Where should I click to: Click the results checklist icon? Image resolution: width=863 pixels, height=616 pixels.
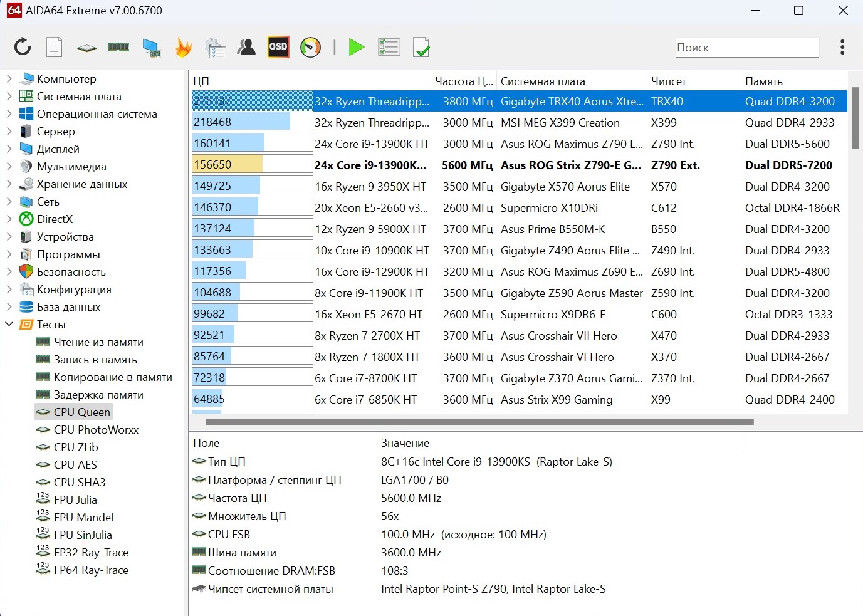click(x=389, y=47)
